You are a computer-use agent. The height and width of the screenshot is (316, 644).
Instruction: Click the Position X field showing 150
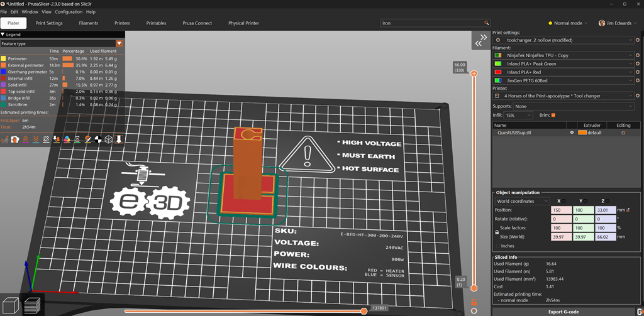(x=561, y=210)
